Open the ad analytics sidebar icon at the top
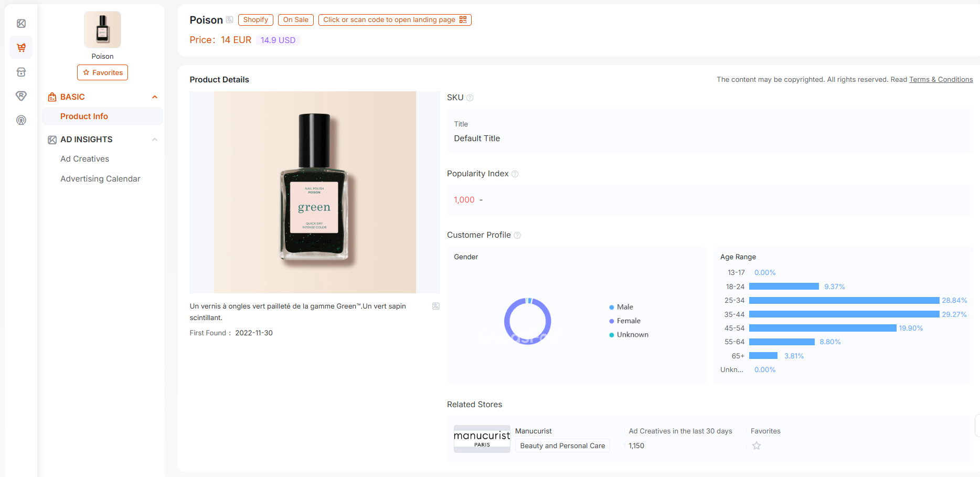 click(21, 24)
